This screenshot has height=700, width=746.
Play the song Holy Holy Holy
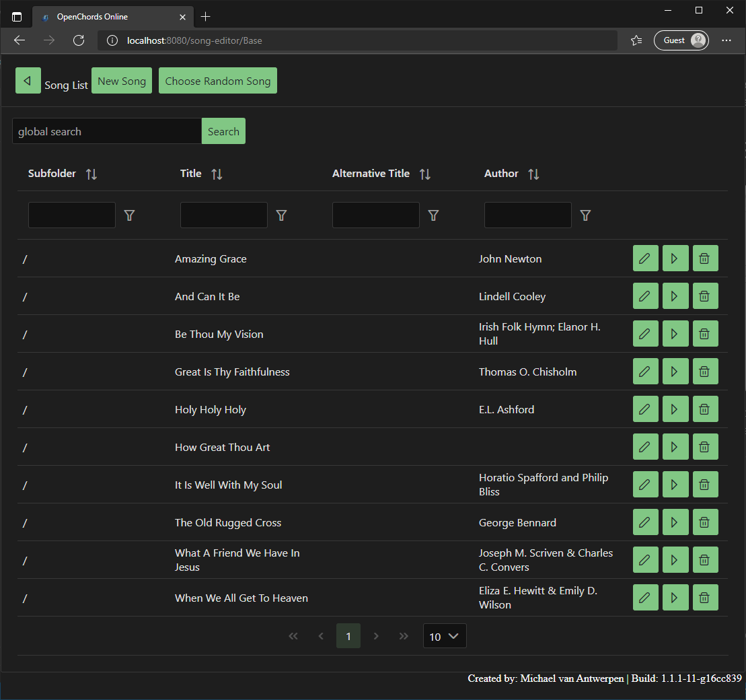click(675, 409)
